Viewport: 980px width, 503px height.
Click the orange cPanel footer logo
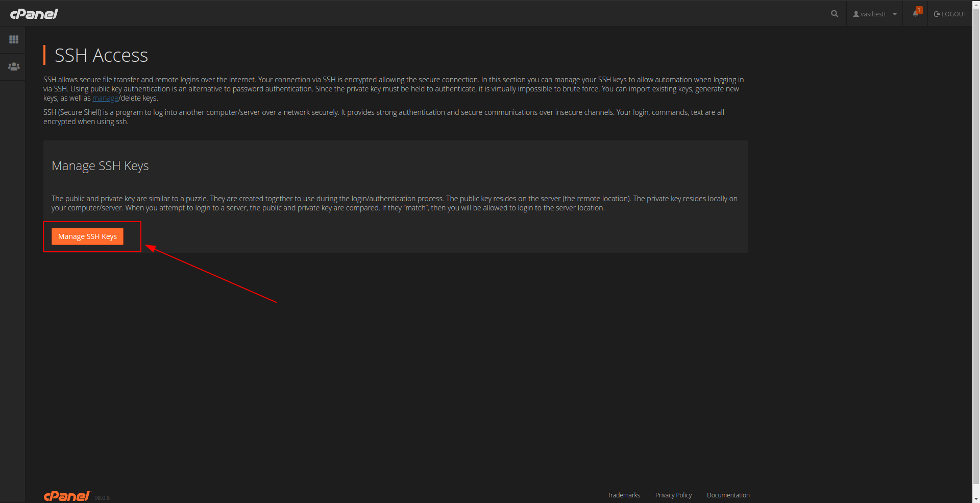(67, 496)
